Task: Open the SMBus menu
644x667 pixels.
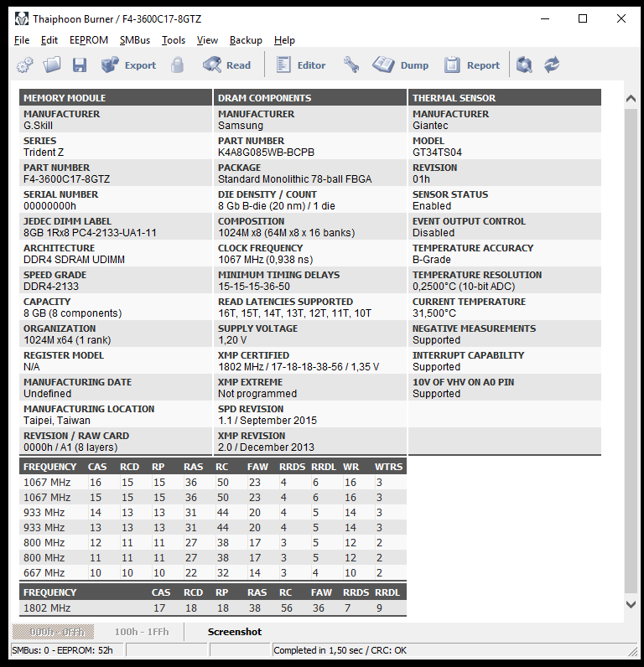Action: (x=134, y=40)
